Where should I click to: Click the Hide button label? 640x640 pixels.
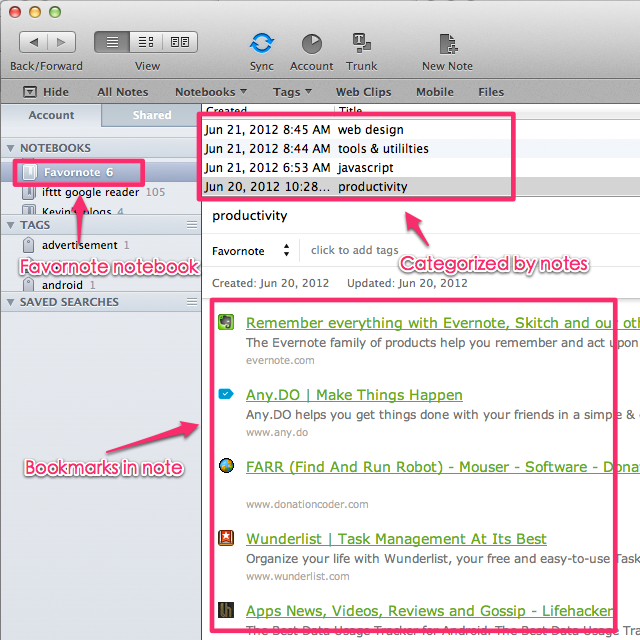56,92
